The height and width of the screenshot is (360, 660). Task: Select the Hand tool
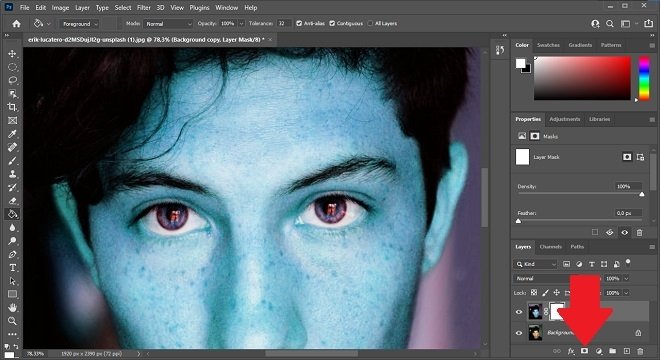(12, 307)
